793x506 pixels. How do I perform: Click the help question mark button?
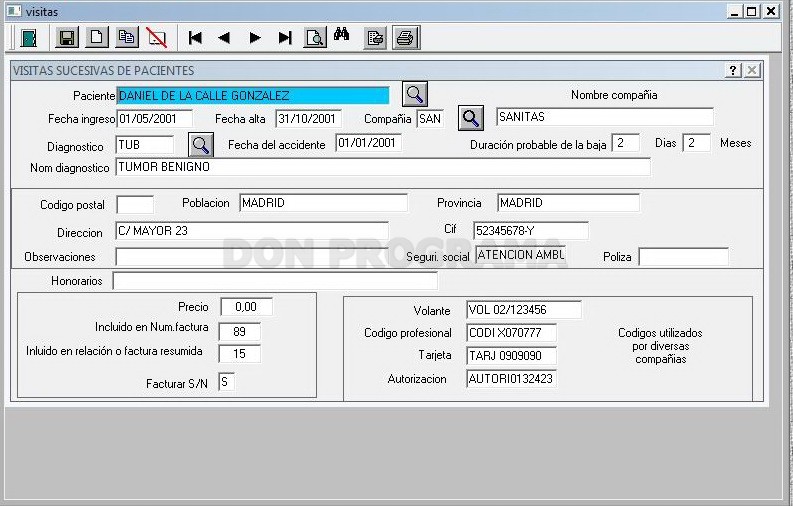(x=733, y=70)
